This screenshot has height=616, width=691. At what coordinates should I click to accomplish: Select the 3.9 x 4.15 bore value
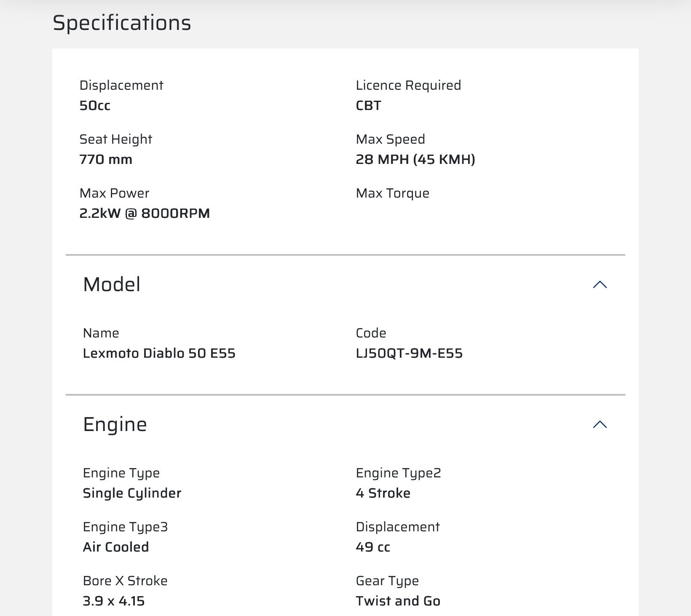(114, 601)
